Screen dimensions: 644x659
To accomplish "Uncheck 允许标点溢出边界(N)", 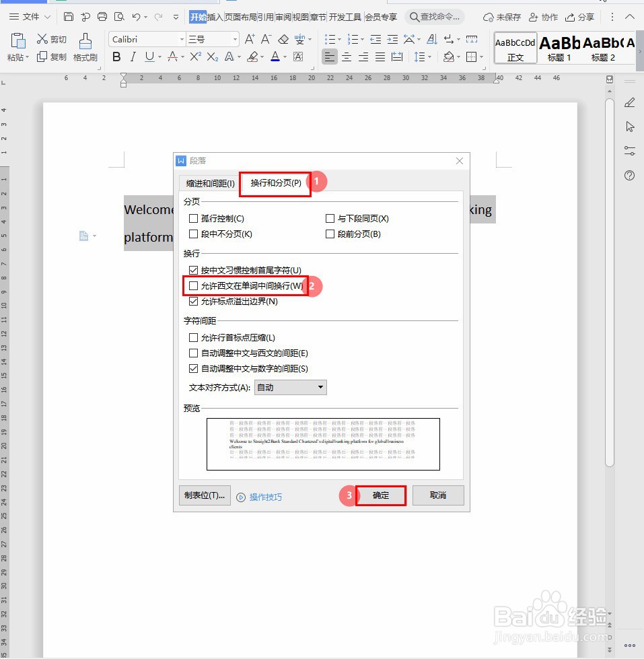I will click(x=194, y=302).
